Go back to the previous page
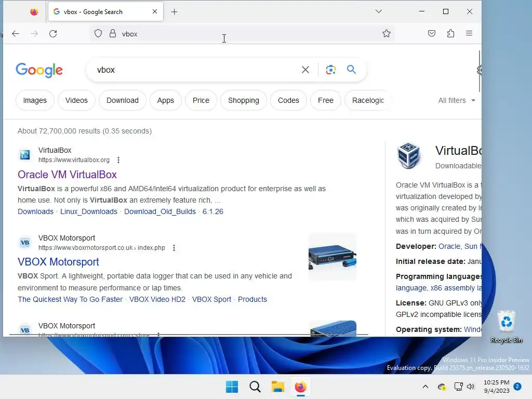This screenshot has width=532, height=399. point(16,34)
